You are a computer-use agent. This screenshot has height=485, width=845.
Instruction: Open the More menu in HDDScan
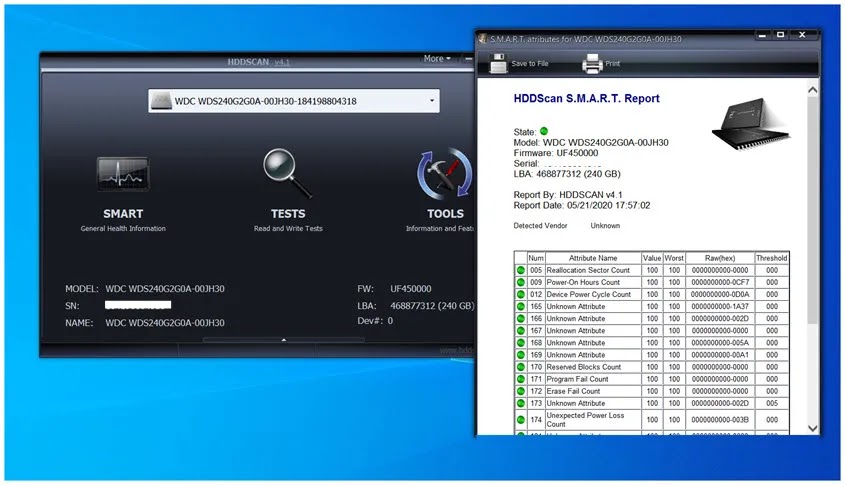click(437, 58)
